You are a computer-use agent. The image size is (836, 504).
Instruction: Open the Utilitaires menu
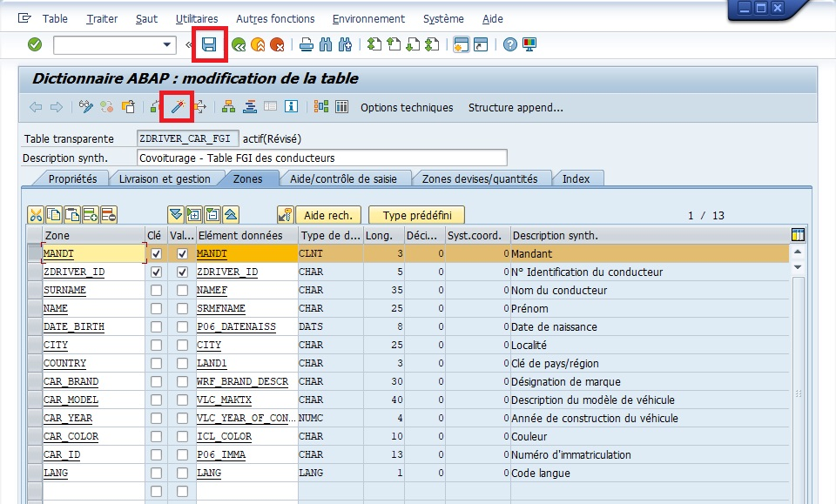coord(197,18)
